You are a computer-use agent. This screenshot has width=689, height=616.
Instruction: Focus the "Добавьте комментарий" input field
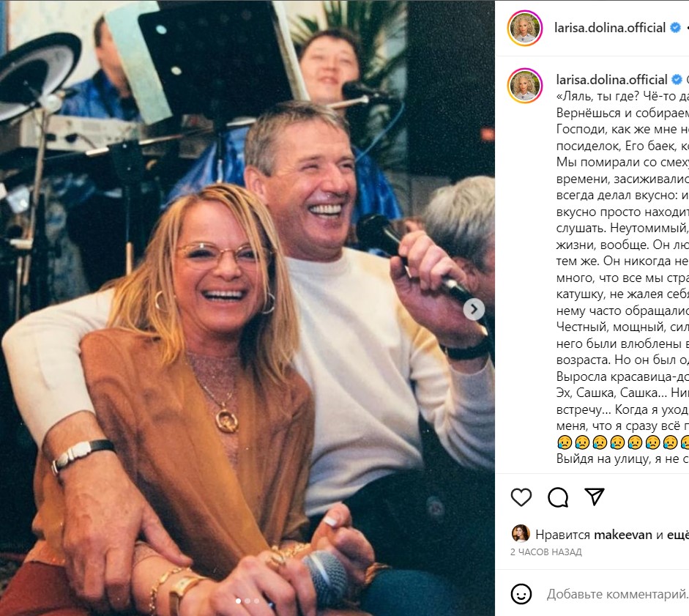[617, 594]
